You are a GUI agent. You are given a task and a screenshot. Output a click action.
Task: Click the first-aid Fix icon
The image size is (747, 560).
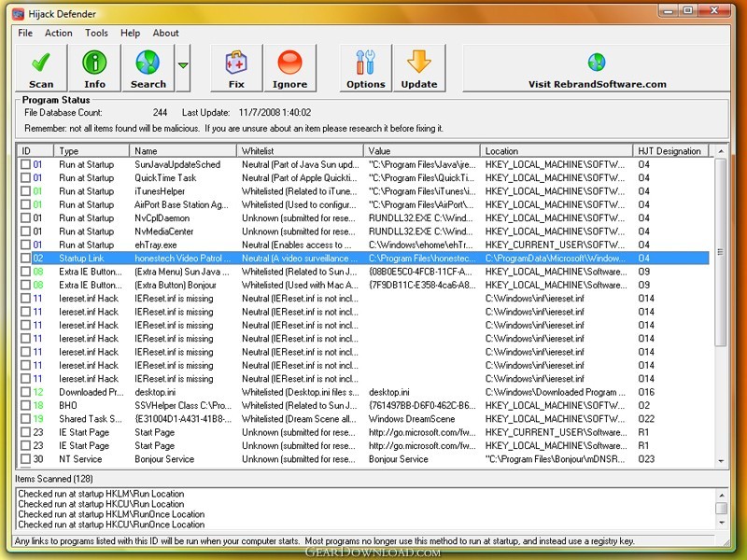[x=236, y=68]
